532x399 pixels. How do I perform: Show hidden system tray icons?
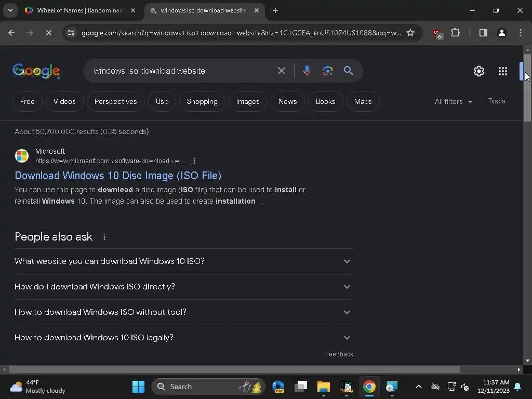tap(419, 387)
